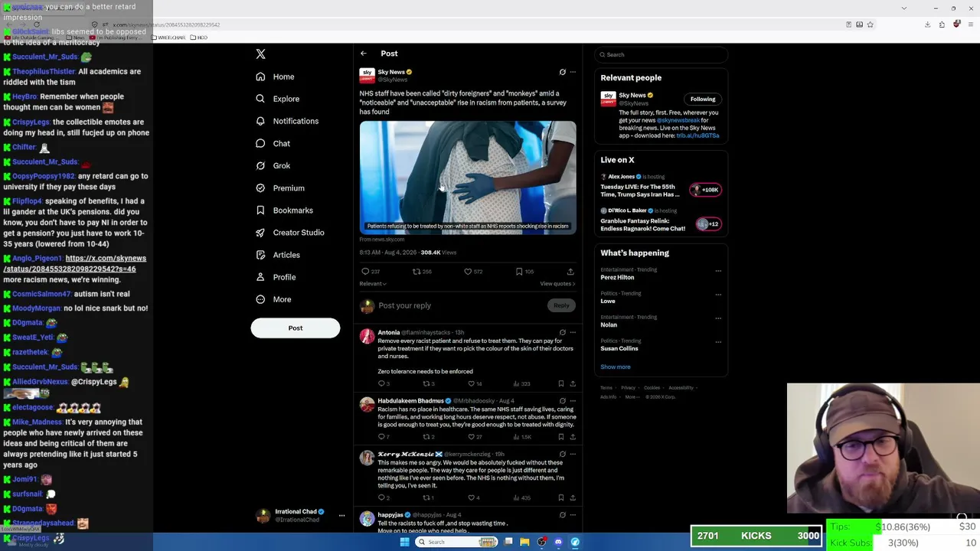Toggle Following for Sky News
Screen dimensions: 980x551
[x=703, y=99]
